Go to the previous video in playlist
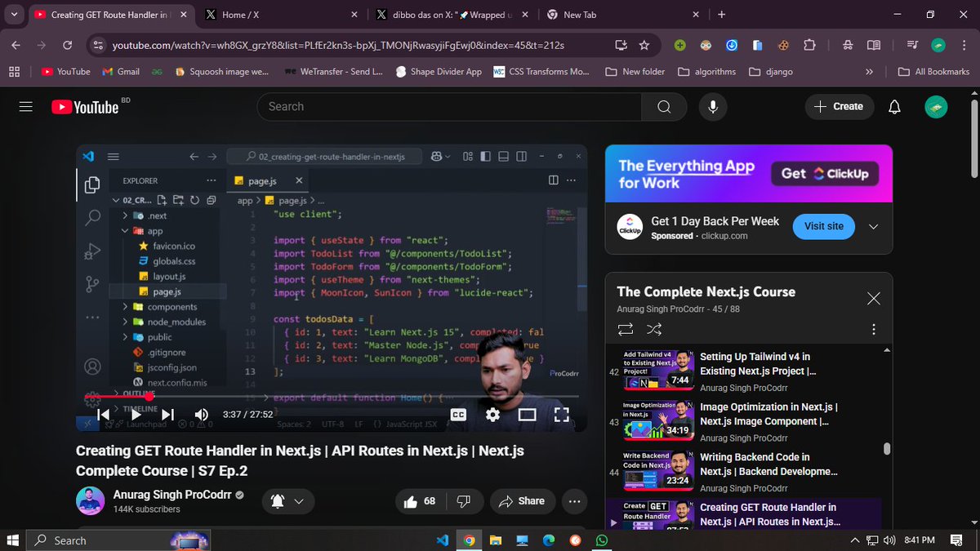The height and width of the screenshot is (551, 980). [104, 415]
